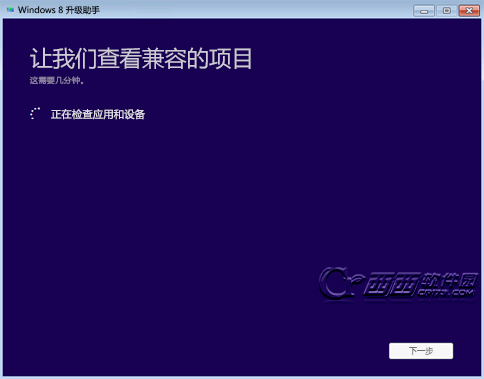Click the heading 让我们查看兼容的项目

[141, 59]
